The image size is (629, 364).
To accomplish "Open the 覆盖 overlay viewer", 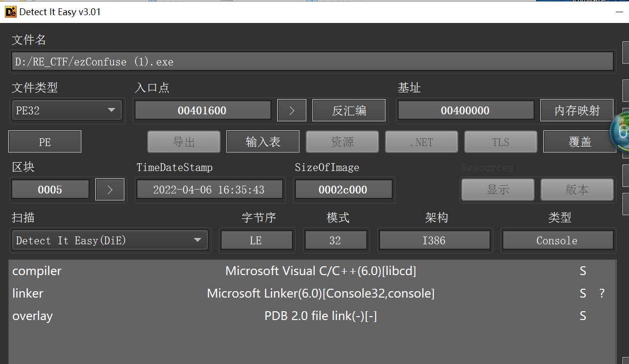I will coord(580,141).
